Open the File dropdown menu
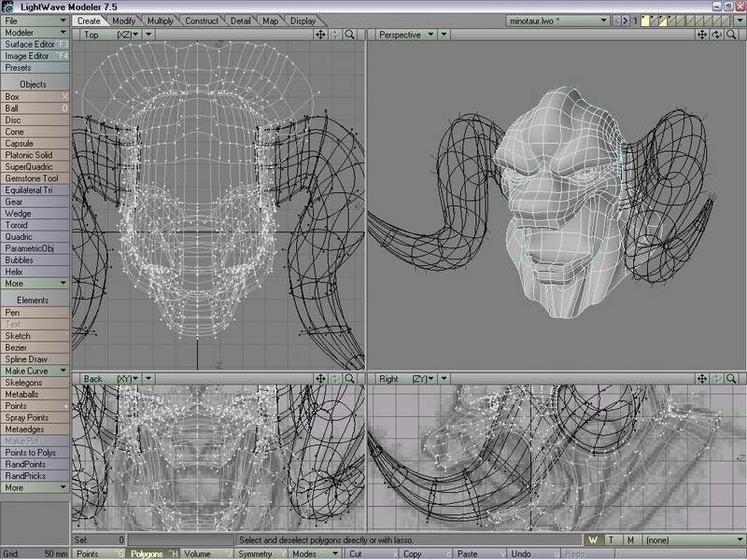The width and height of the screenshot is (747, 560). [x=35, y=21]
